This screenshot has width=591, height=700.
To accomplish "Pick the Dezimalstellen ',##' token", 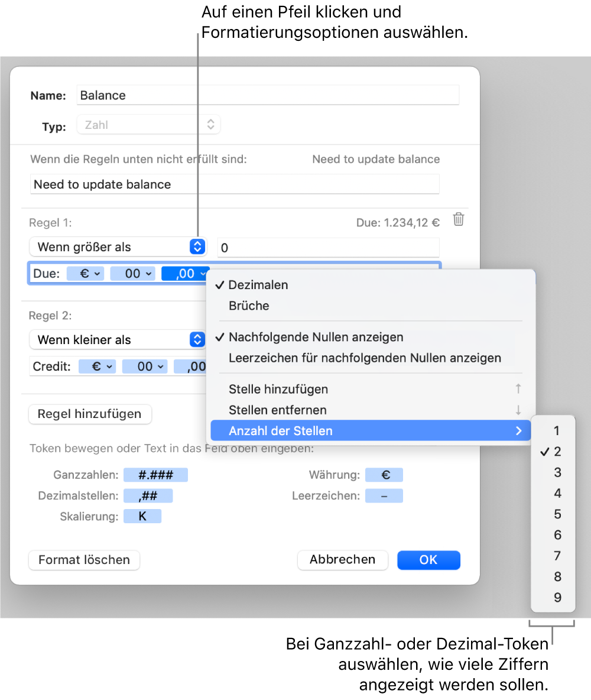I will point(148,495).
